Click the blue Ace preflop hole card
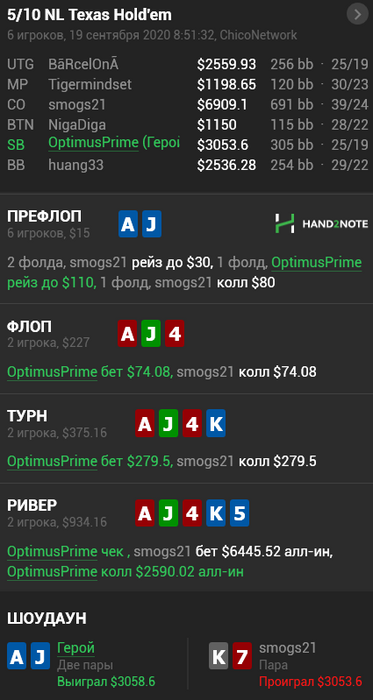Screen dimensions: 373x700 (x=128, y=224)
